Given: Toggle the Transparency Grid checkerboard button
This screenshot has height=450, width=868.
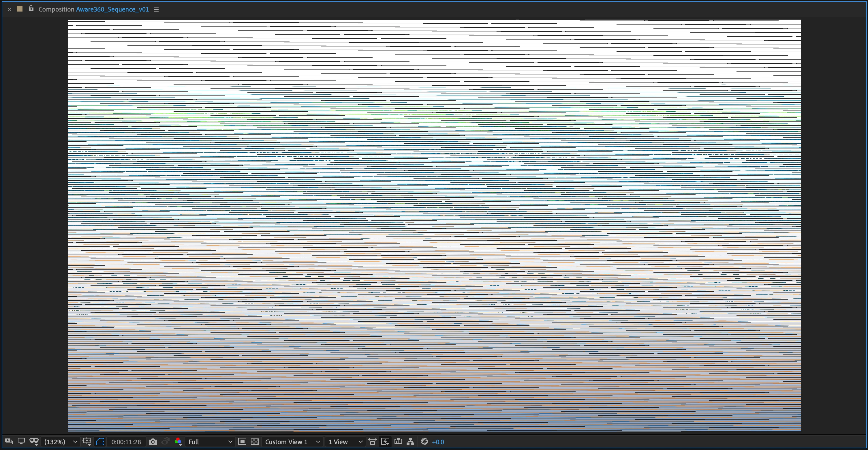Looking at the screenshot, I should 255,442.
